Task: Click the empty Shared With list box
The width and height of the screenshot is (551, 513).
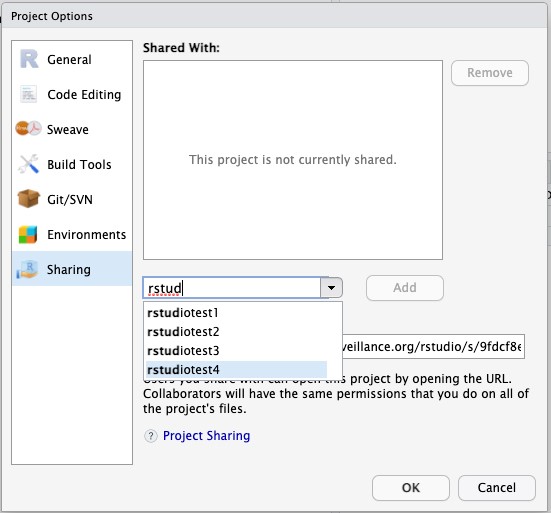Action: [293, 160]
